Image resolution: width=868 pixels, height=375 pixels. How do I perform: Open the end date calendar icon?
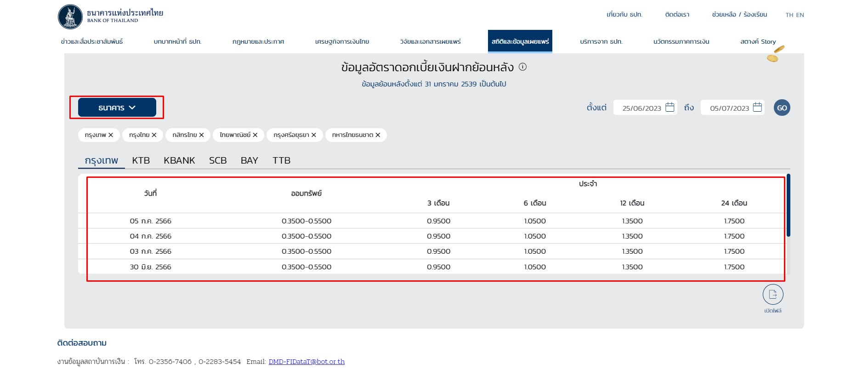coord(757,107)
